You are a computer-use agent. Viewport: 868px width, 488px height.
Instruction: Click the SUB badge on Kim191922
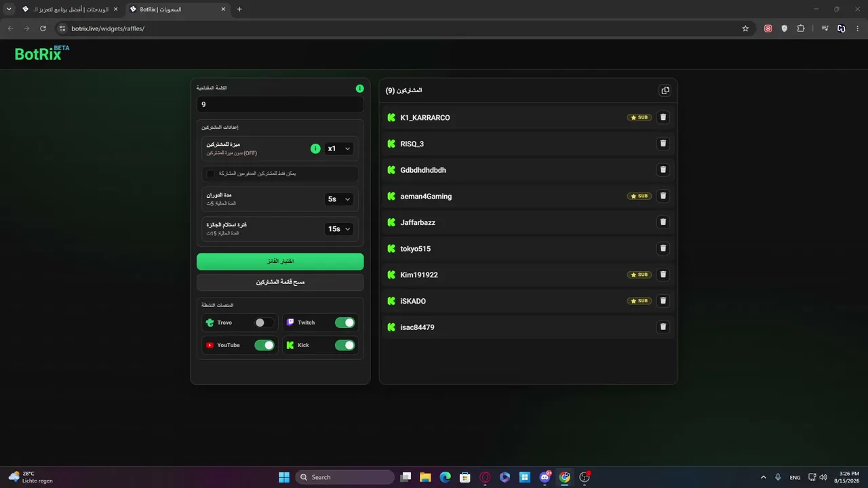(639, 274)
